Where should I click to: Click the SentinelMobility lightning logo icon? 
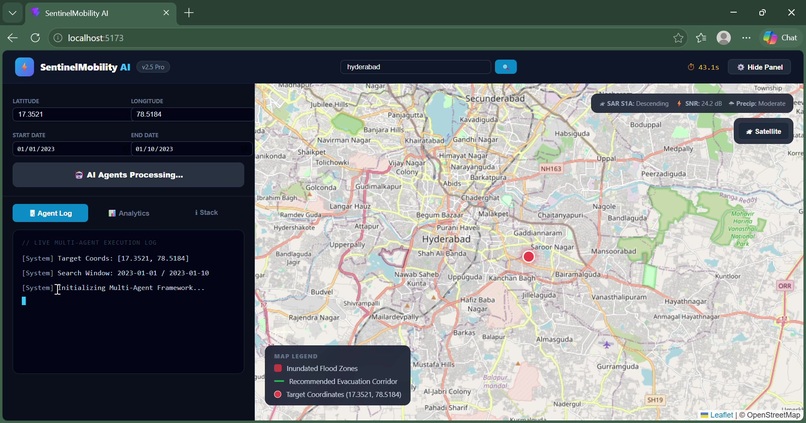coord(24,67)
